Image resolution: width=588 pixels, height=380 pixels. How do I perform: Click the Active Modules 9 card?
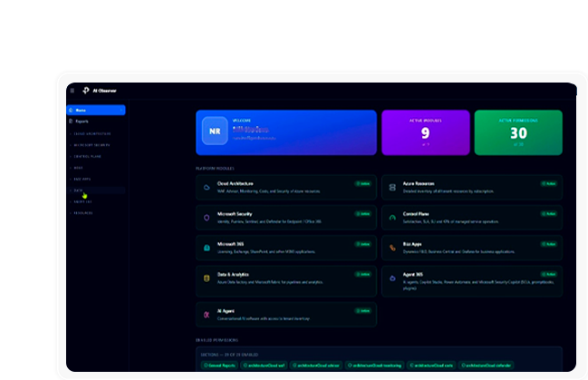(426, 132)
